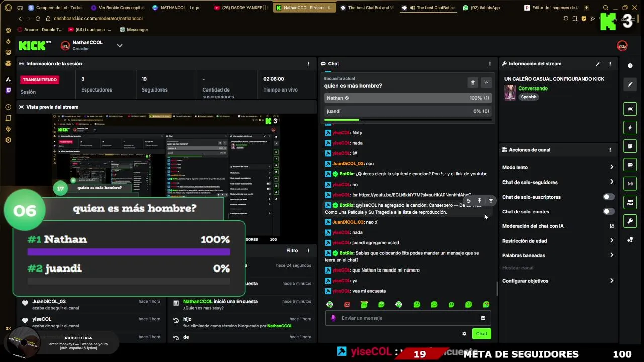Open options menu for Información de la sesión

click(308, 64)
